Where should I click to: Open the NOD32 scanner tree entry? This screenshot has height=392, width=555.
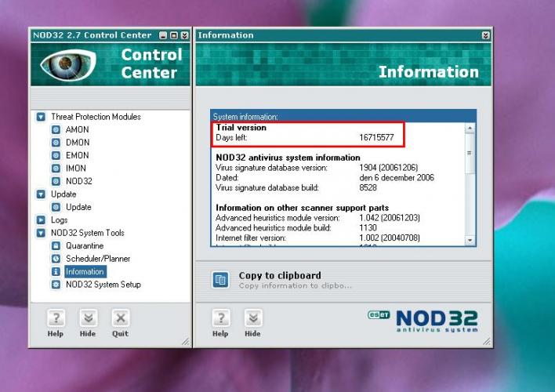pos(79,181)
